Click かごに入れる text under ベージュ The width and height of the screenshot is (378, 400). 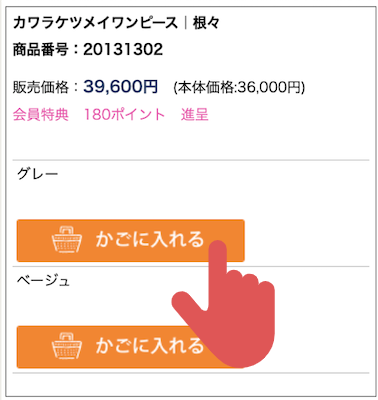[150, 346]
